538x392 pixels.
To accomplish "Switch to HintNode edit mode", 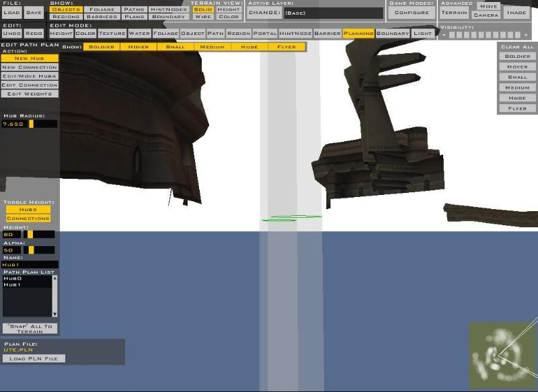I will pyautogui.click(x=295, y=33).
